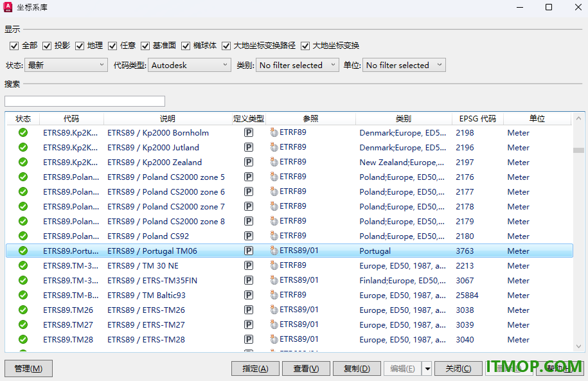
Task: Click the 管理(M) button
Action: click(x=28, y=369)
